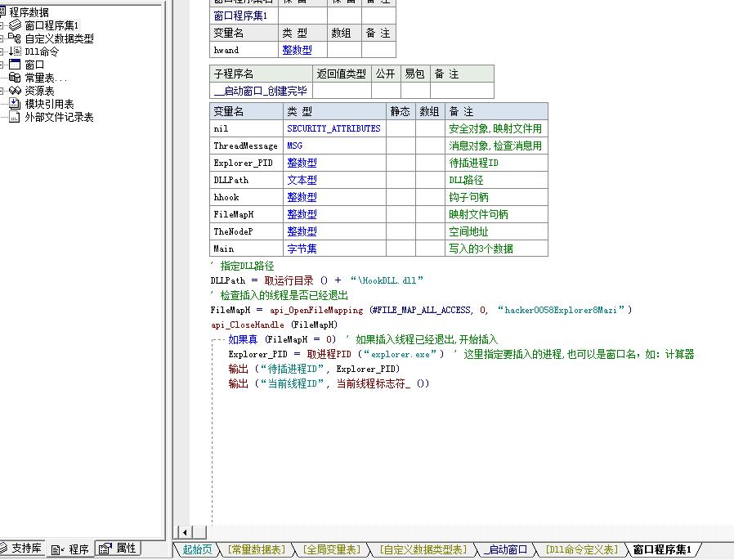Click the SECURITY_ATTRIBUTES type cell
This screenshot has height=560, width=734.
[334, 128]
